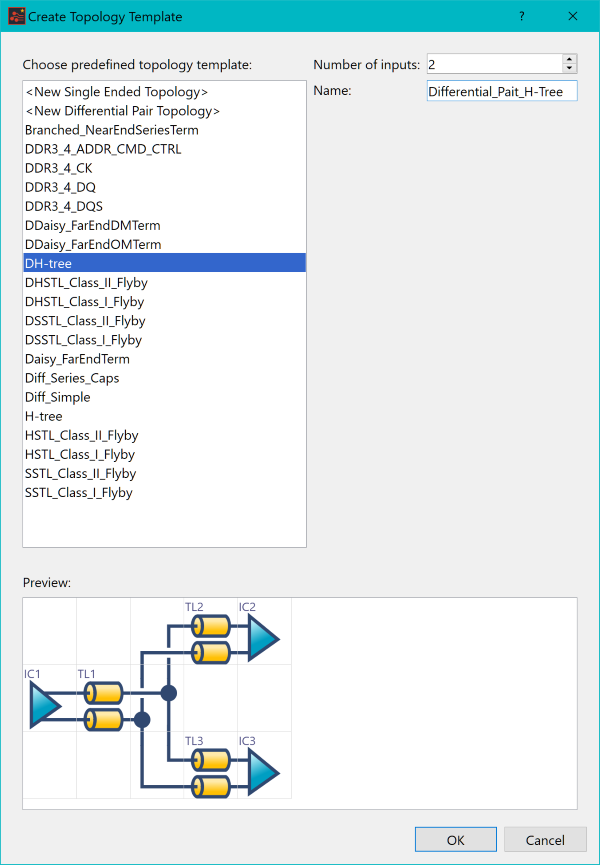
Task: Click IC3 receiver symbol in preview
Action: tap(264, 772)
